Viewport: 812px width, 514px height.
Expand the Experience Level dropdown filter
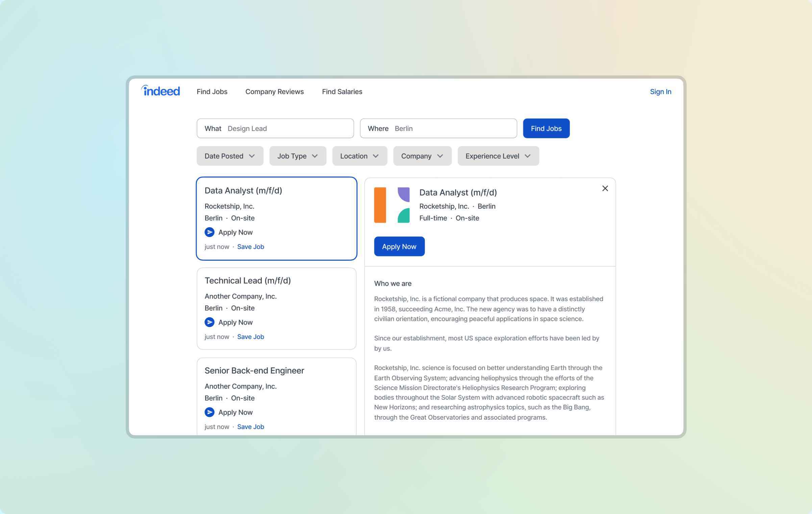[x=497, y=156]
